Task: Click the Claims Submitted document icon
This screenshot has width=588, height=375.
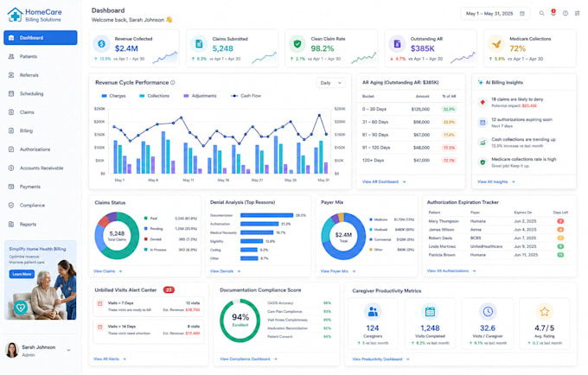Action: [199, 44]
